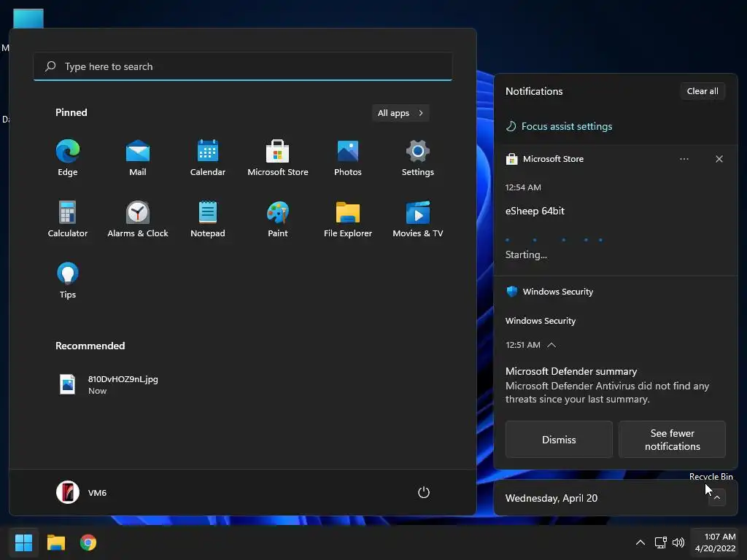Click the Windows Security shield icon

tap(511, 292)
